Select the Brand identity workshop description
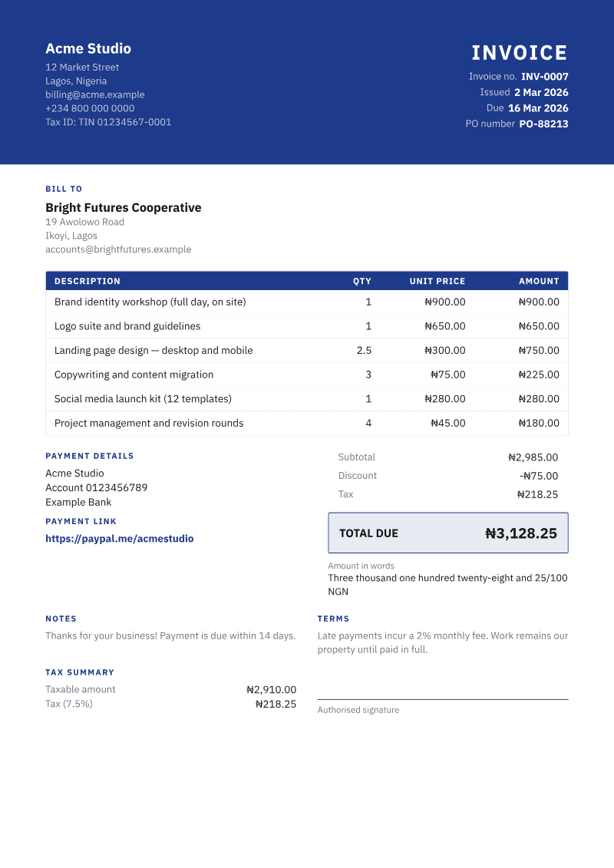The height and width of the screenshot is (868, 614). click(150, 302)
